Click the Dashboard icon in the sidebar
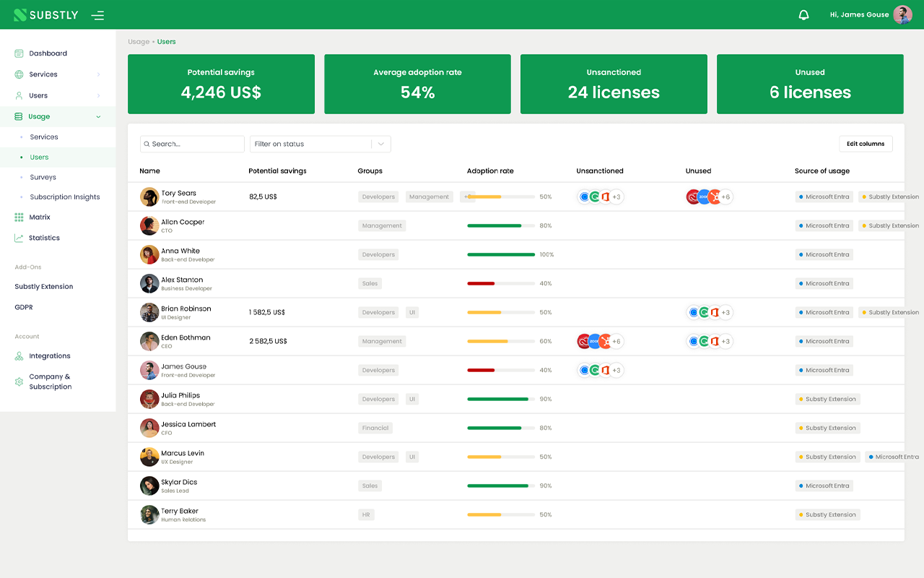This screenshot has width=924, height=578. 19,53
